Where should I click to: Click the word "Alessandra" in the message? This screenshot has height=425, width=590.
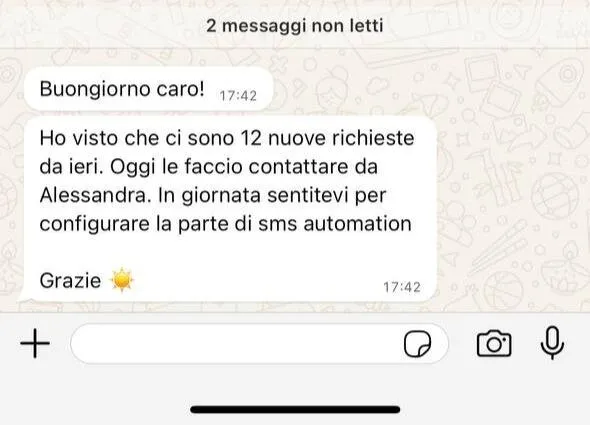(93, 195)
